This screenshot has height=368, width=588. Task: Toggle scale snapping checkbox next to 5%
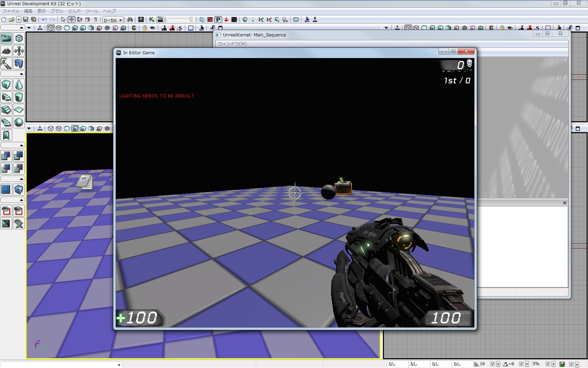coord(548,364)
